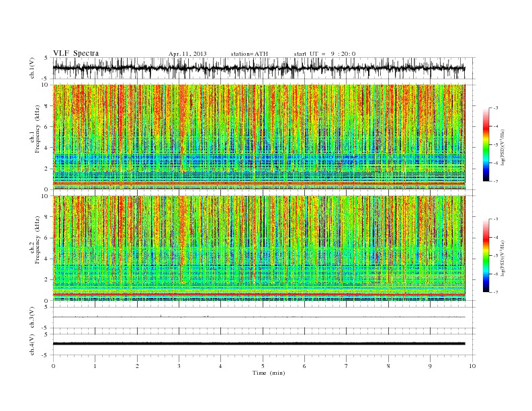
Task: Click the "ch.1(V)" waveform axis label
Action: pyautogui.click(x=32, y=68)
